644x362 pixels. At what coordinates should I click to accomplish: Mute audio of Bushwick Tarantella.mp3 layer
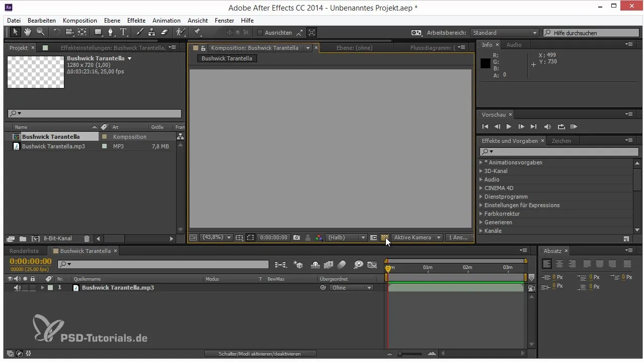(17, 288)
